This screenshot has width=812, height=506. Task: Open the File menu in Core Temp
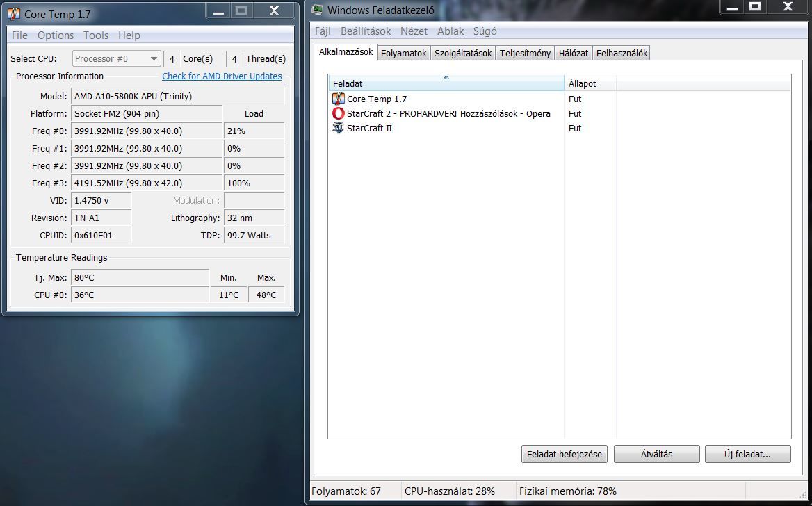[19, 35]
